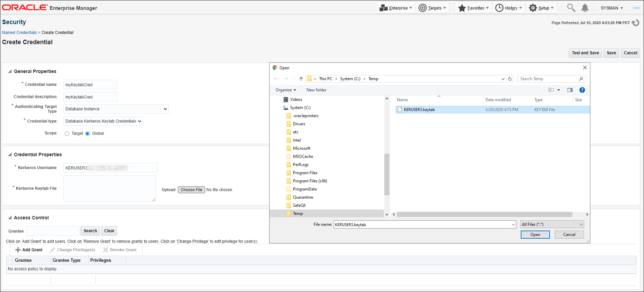The width and height of the screenshot is (644, 292).
Task: Click the Revoke Grant X icon
Action: click(x=106, y=250)
